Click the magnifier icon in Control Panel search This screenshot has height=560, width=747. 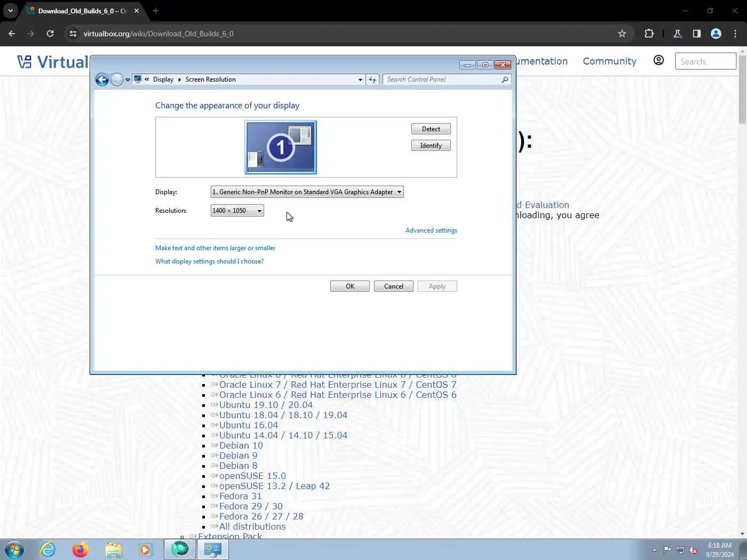click(x=505, y=79)
